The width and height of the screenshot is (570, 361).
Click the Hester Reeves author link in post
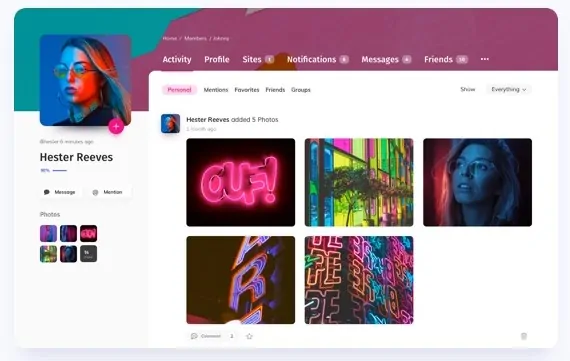[208, 120]
